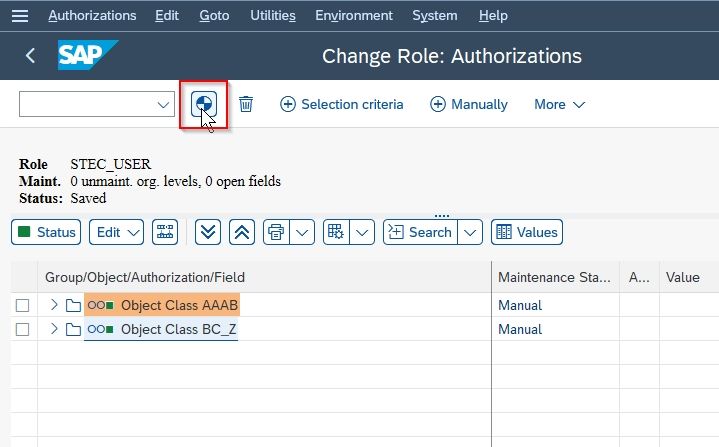719x447 pixels.
Task: Check the box for Object Class BC_Z
Action: click(22, 329)
